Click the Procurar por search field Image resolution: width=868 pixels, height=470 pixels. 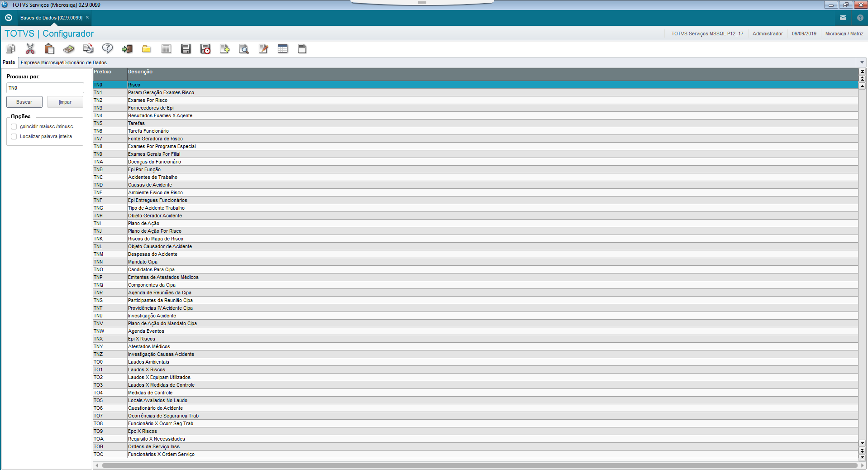(45, 88)
